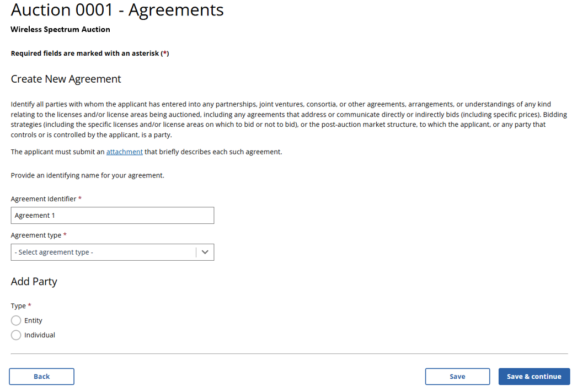
Task: Select the Individual radio button
Action: coord(16,335)
